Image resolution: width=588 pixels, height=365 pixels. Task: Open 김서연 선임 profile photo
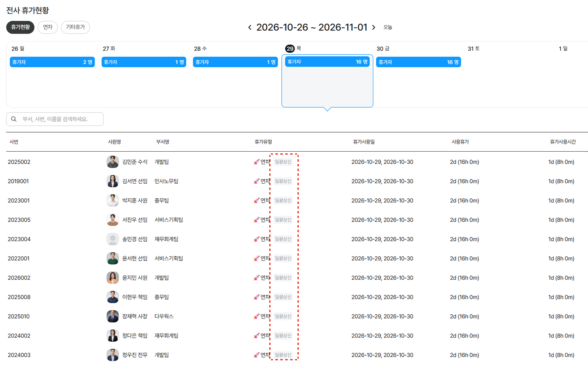coord(113,181)
